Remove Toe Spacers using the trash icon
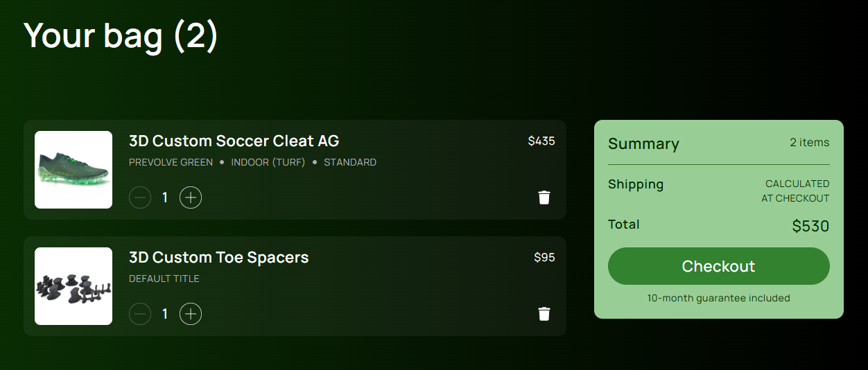The height and width of the screenshot is (370, 868). tap(544, 314)
